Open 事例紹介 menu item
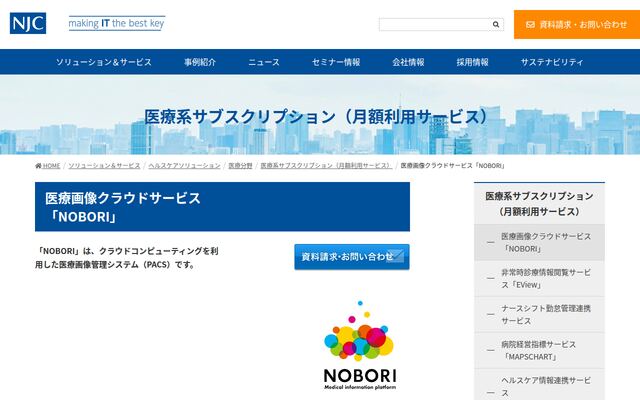The height and width of the screenshot is (400, 640). point(200,62)
